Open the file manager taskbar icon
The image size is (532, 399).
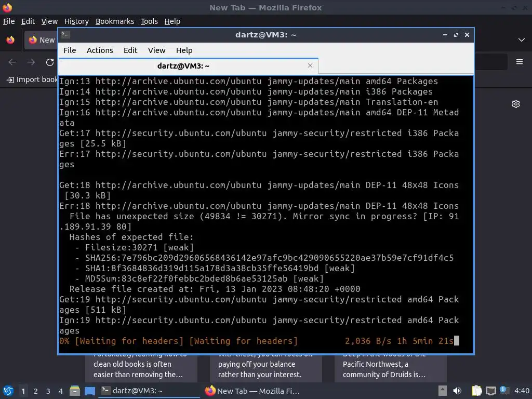click(75, 391)
